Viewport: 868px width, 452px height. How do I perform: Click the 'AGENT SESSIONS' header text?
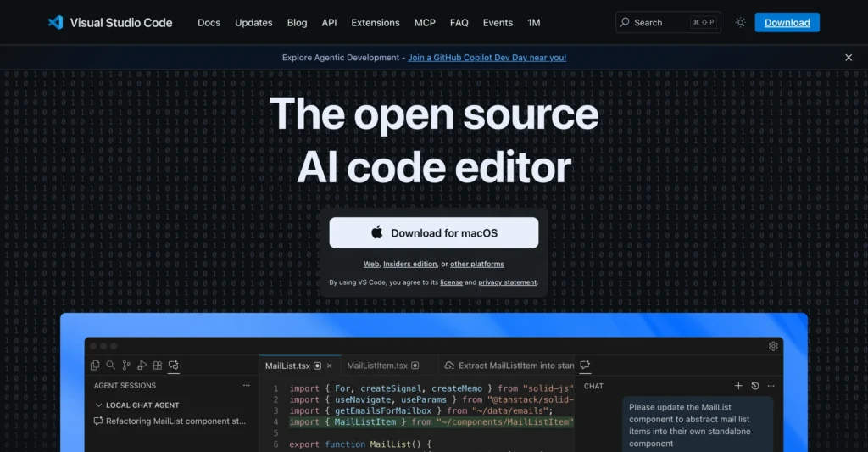[125, 386]
